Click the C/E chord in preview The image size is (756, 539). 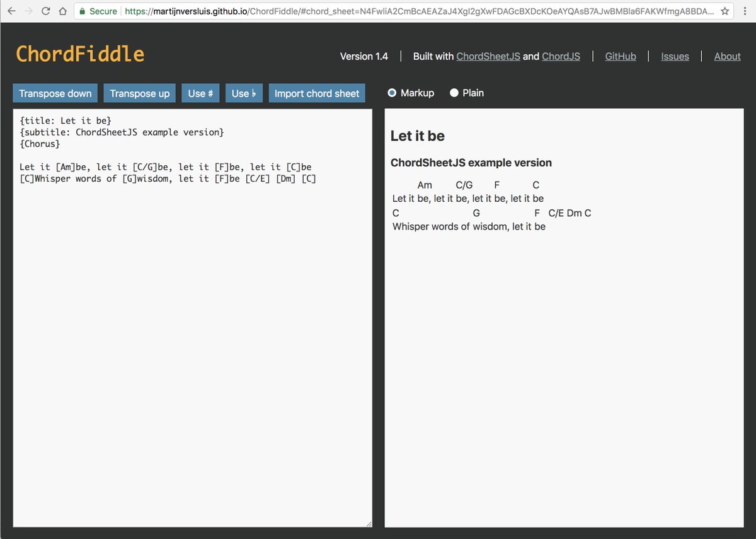[x=556, y=213]
